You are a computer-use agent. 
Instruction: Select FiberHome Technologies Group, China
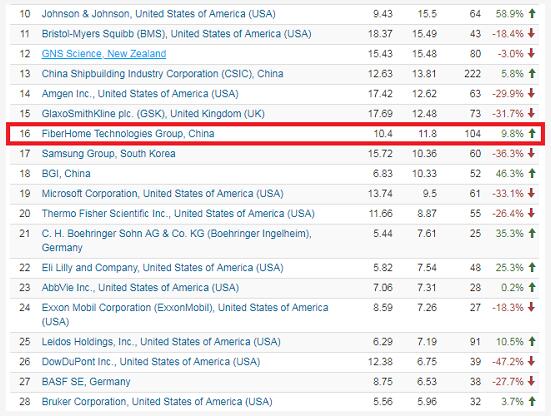click(x=128, y=134)
